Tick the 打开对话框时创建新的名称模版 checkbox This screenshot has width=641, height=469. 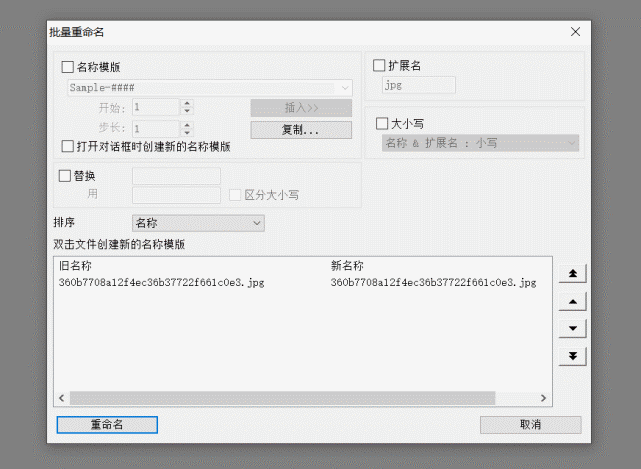pos(67,146)
